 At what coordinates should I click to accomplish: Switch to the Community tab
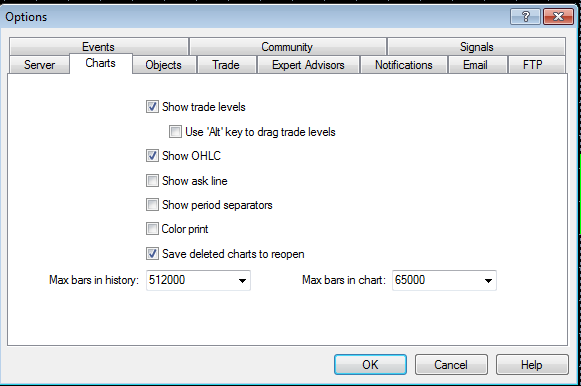pyautogui.click(x=287, y=47)
